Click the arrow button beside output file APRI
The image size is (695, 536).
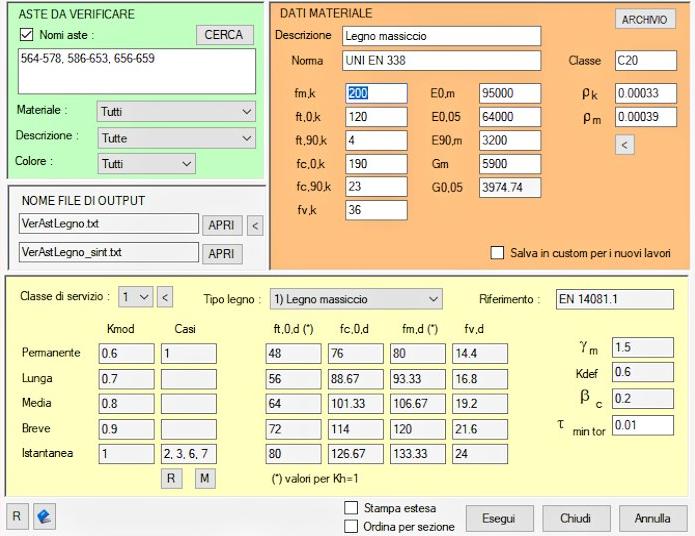pyautogui.click(x=255, y=225)
